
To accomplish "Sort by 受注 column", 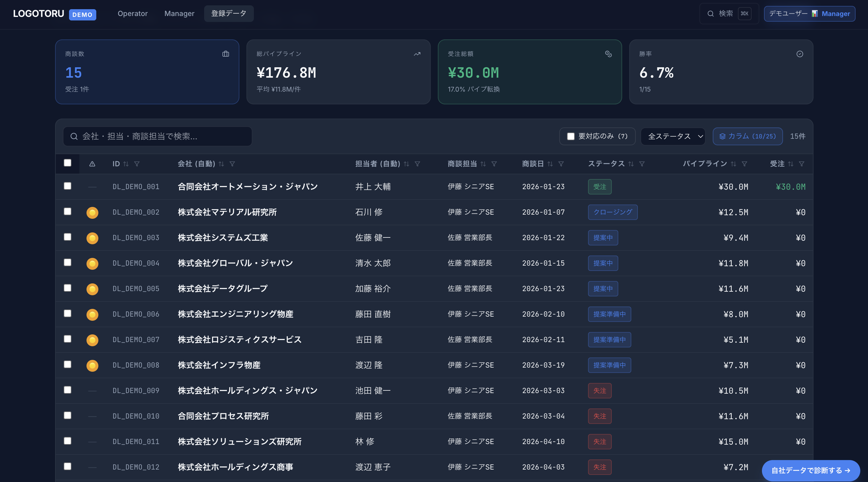I will tap(790, 164).
